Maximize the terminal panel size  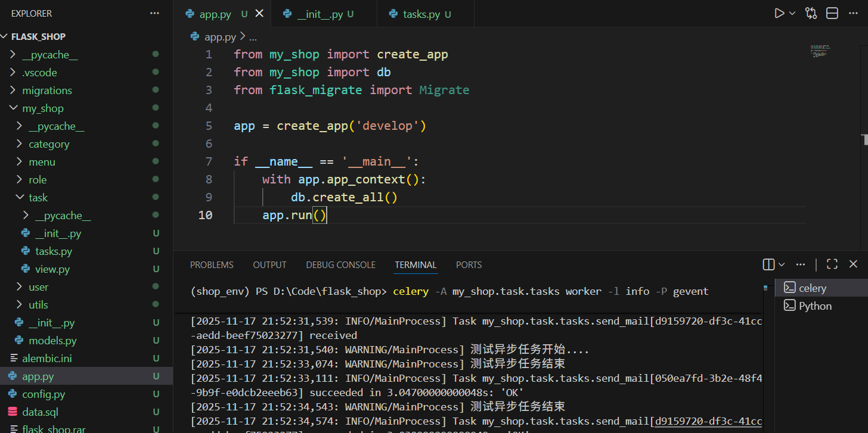(832, 264)
